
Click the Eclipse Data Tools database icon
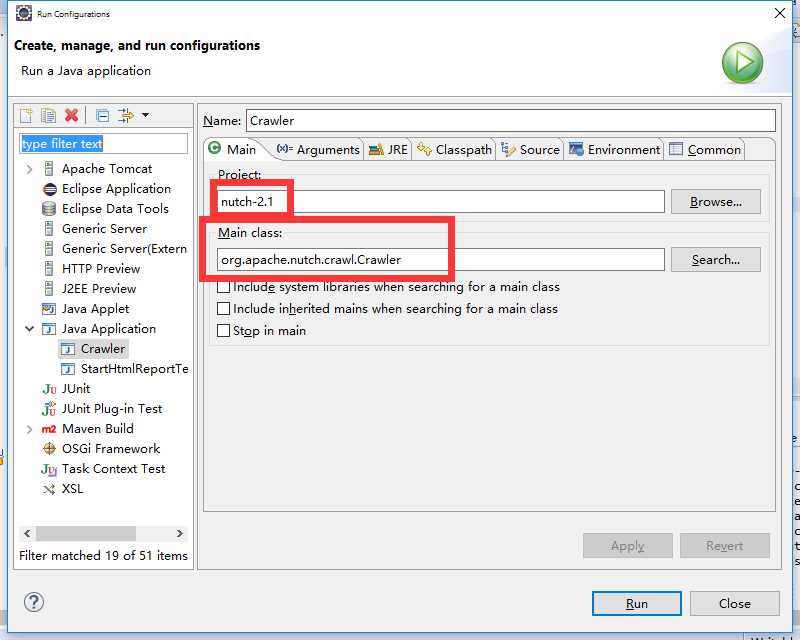49,209
